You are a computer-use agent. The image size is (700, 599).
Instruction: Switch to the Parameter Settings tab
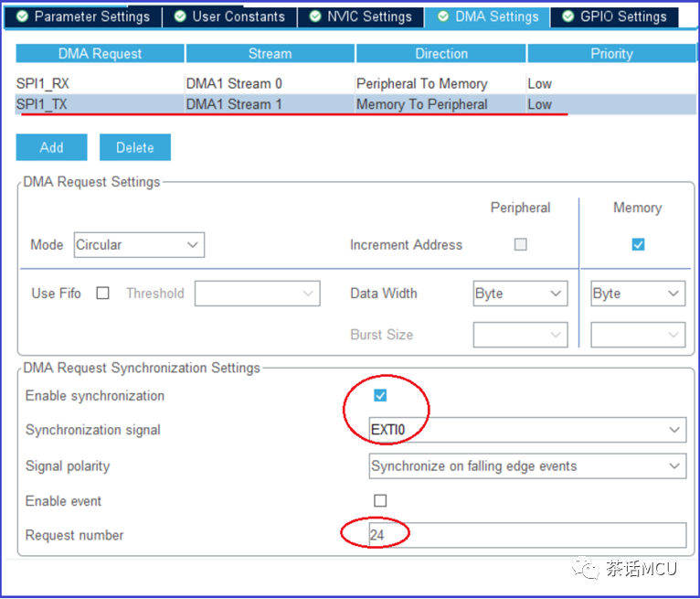tap(83, 16)
